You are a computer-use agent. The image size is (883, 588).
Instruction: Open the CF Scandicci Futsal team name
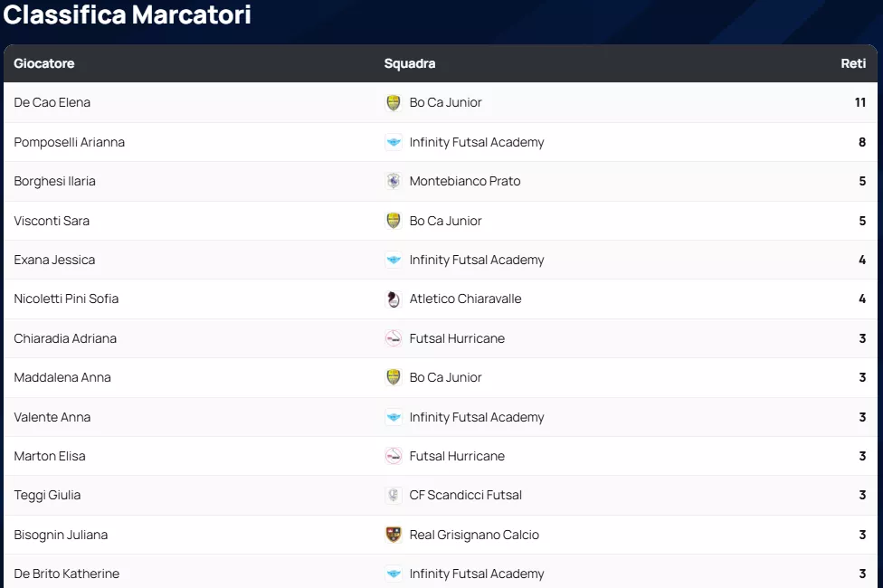coord(465,496)
